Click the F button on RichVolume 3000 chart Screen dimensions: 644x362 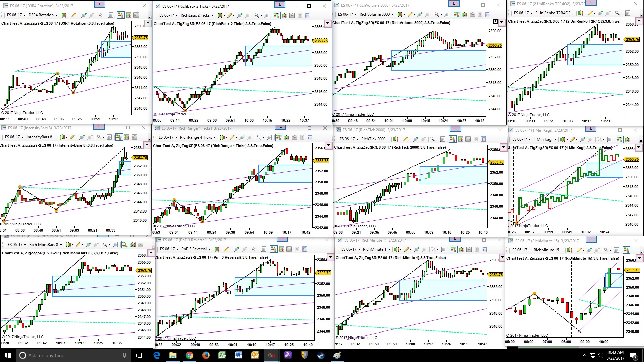[x=495, y=22]
